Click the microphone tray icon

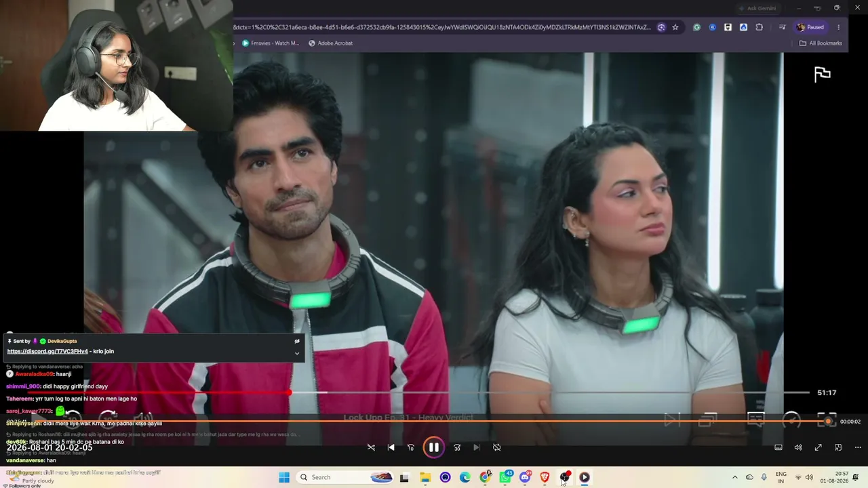[x=764, y=477]
